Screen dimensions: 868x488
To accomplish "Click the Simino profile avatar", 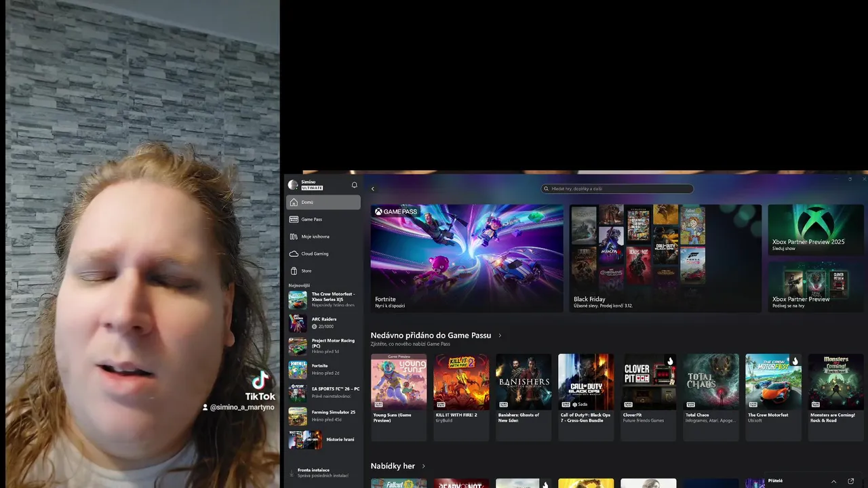I will 293,184.
